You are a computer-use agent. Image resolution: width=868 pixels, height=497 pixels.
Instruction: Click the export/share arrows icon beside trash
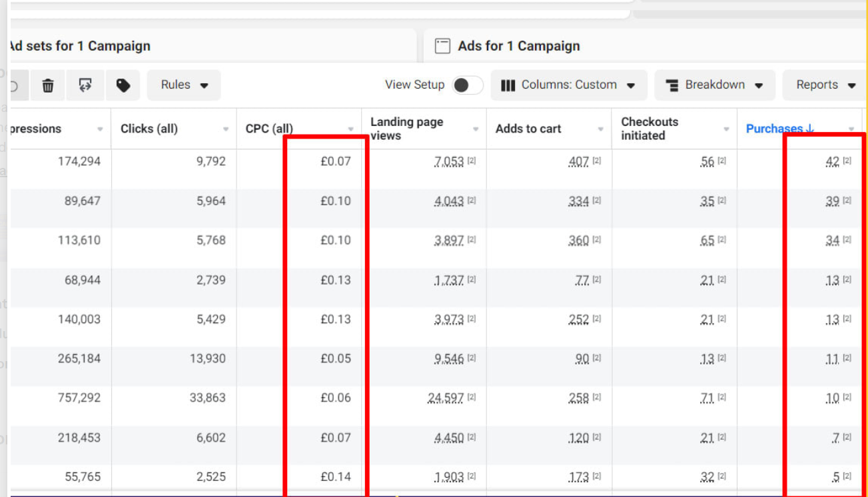tap(85, 85)
